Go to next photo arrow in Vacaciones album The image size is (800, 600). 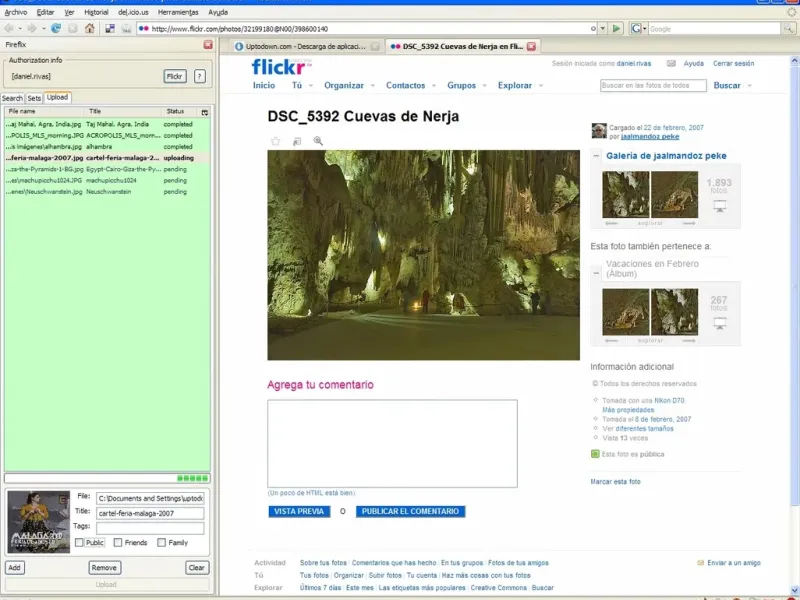[x=689, y=340]
